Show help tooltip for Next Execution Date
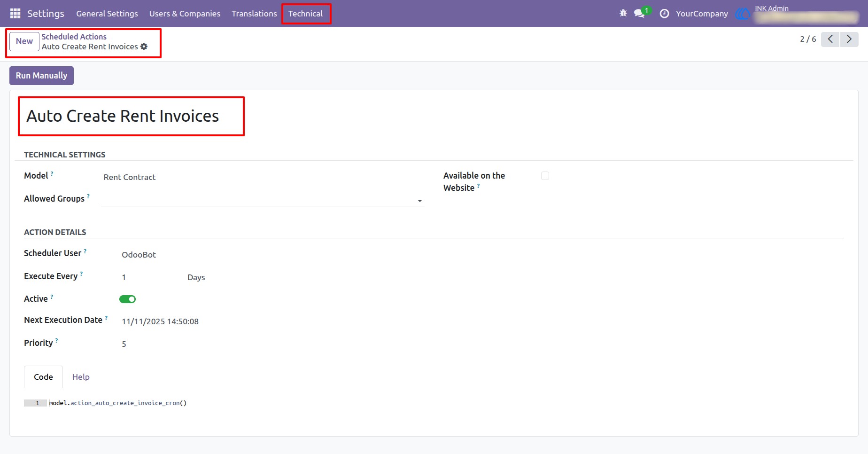The height and width of the screenshot is (454, 868). tap(106, 318)
